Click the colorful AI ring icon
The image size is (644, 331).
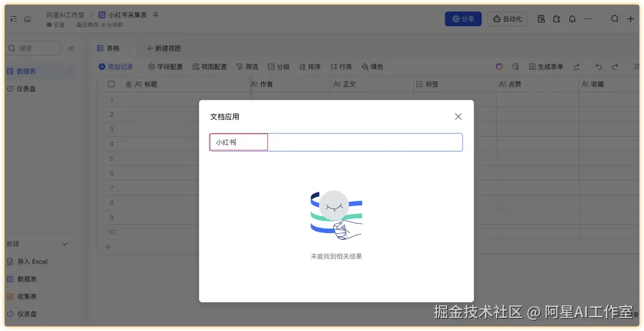click(499, 67)
